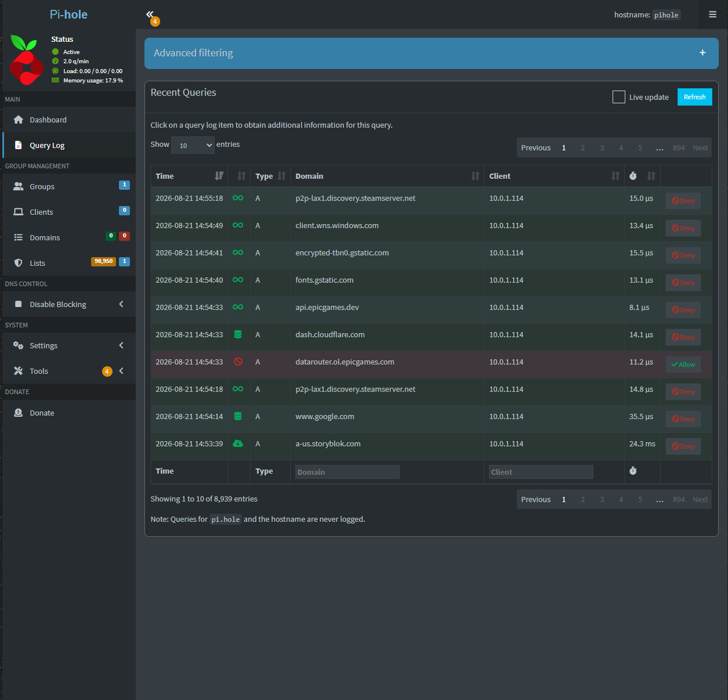This screenshot has height=700, width=728.
Task: Expand the Tools submenu arrow
Action: (x=121, y=371)
